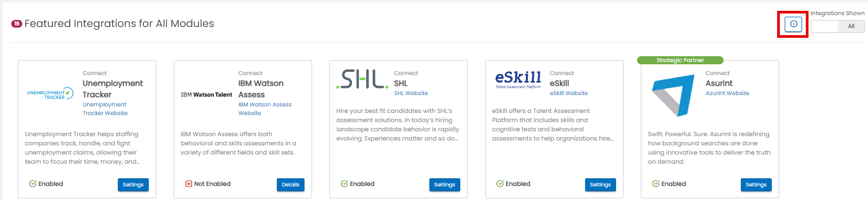Click the info icon beside Integrations Shown
The height and width of the screenshot is (201, 868).
793,24
